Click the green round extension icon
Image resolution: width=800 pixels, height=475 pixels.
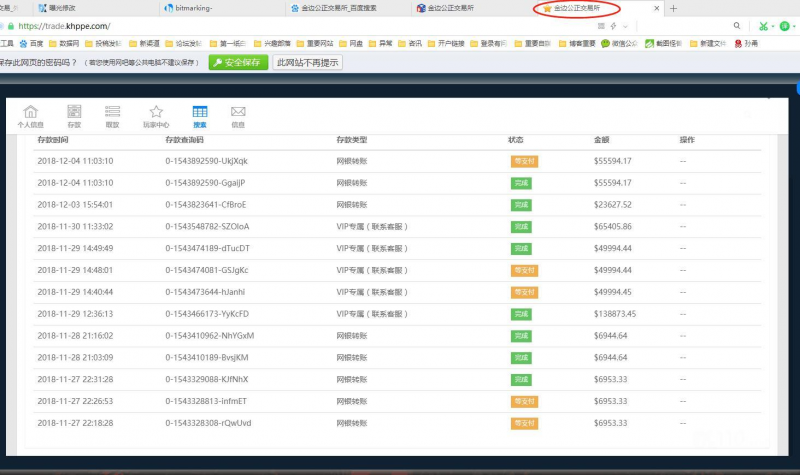pos(785,26)
